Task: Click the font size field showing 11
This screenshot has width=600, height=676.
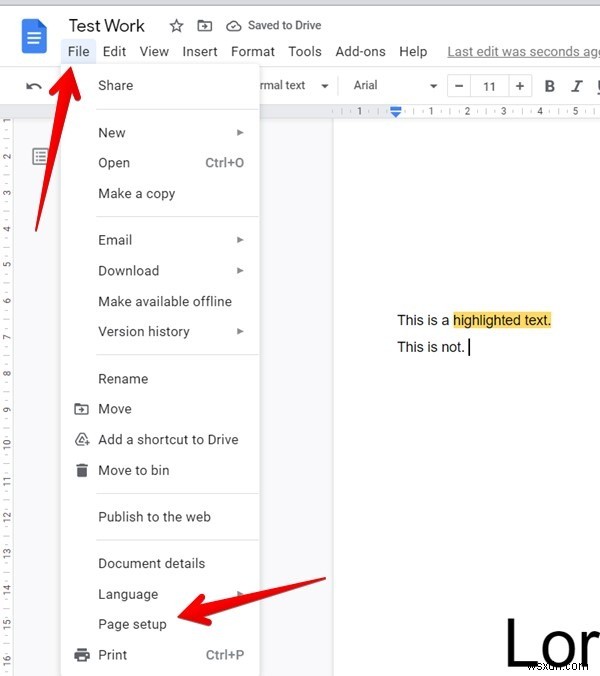Action: tap(490, 86)
